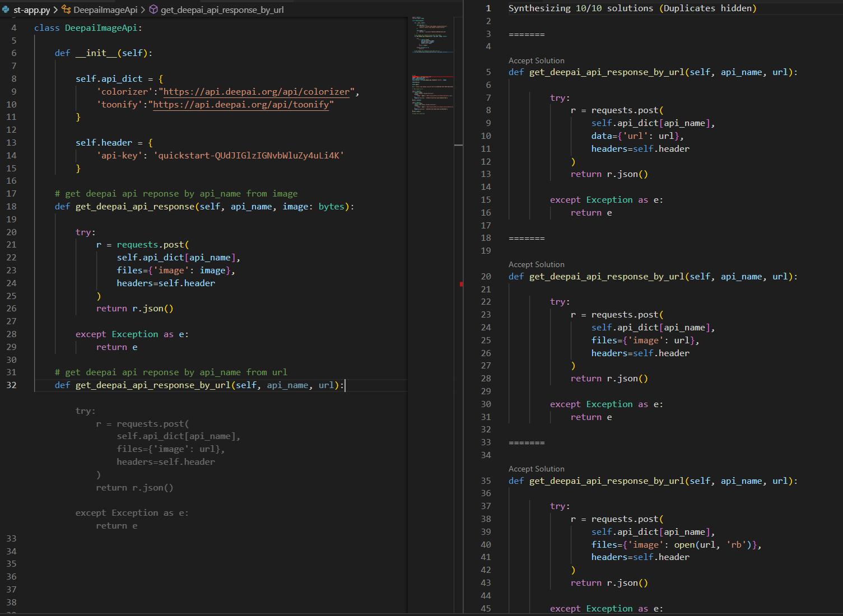Accept Solution for the data={'url': url} variant
The image size is (843, 616).
coord(536,60)
